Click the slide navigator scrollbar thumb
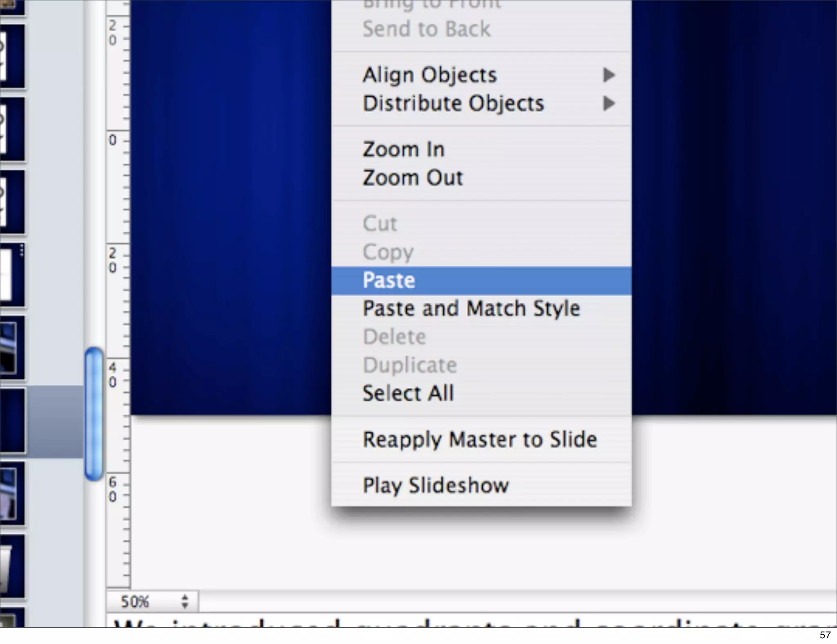Screen dimensions: 837x644 point(94,414)
